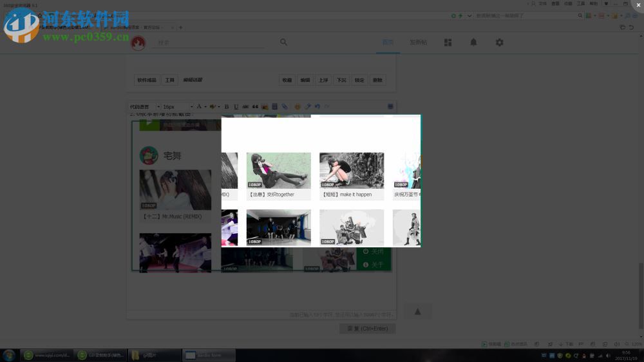644x362 pixels.
Task: Click the taskbar clock
Action: tap(627, 356)
